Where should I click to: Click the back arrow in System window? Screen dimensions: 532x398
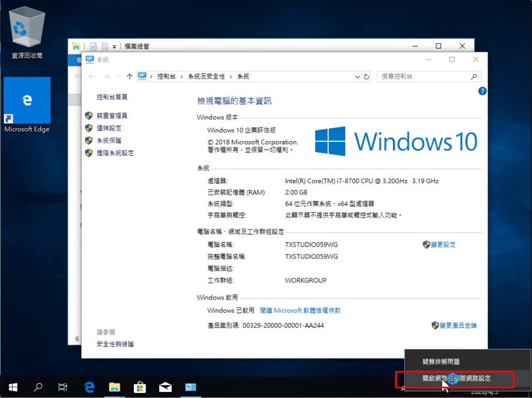[91, 77]
